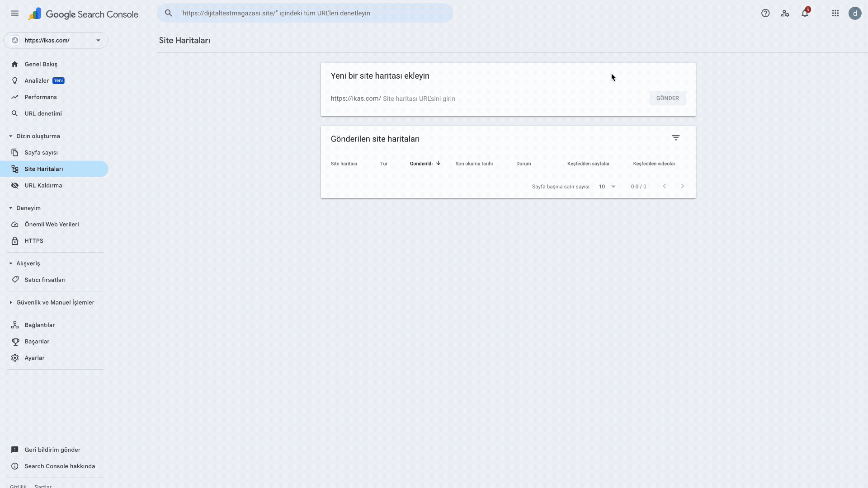868x488 pixels.
Task: Click the sitemap URL input field
Action: pos(513,99)
